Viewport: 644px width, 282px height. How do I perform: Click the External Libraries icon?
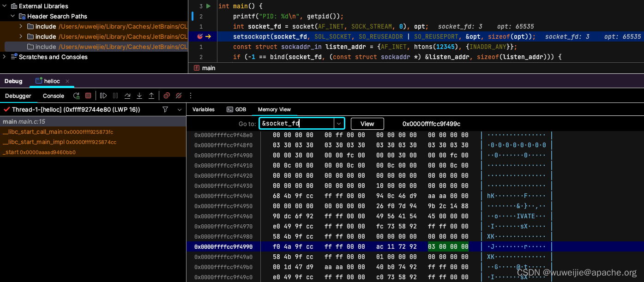point(14,6)
